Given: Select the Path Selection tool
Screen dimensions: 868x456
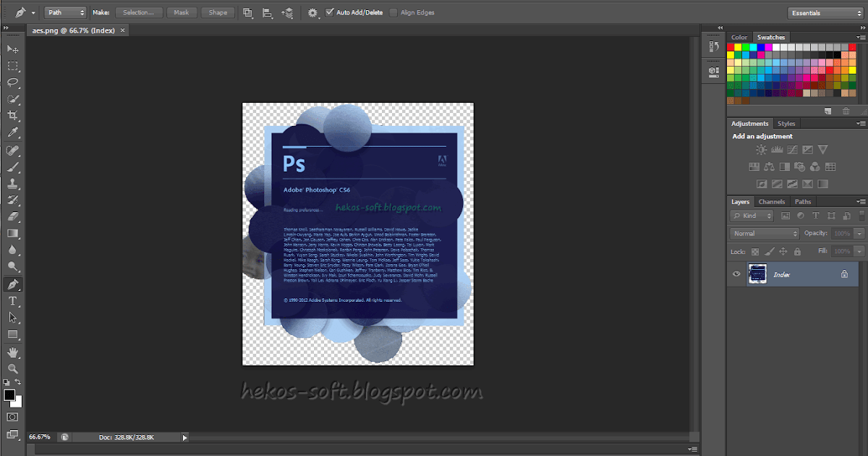Looking at the screenshot, I should pos(13,317).
